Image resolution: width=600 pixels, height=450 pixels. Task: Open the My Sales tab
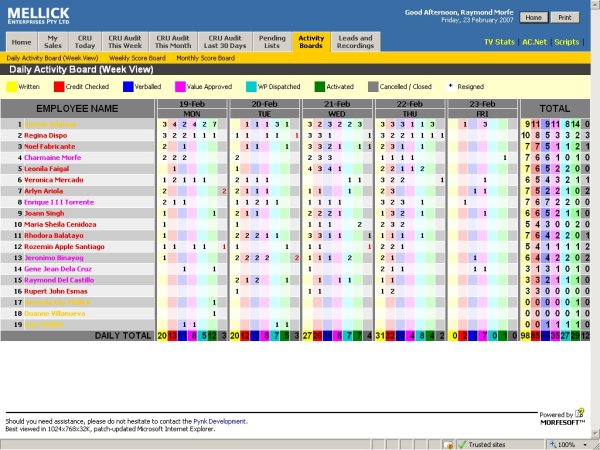click(x=53, y=42)
